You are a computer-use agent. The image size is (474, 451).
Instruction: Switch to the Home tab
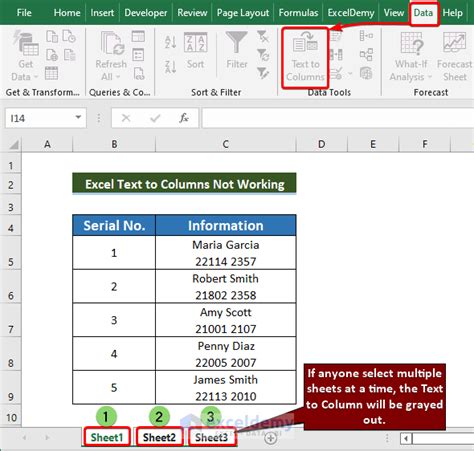(x=67, y=13)
